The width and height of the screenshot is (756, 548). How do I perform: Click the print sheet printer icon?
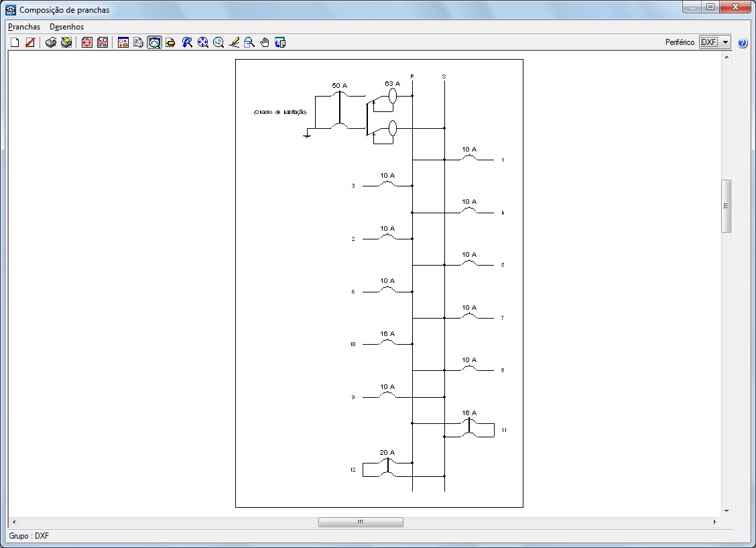click(x=51, y=42)
